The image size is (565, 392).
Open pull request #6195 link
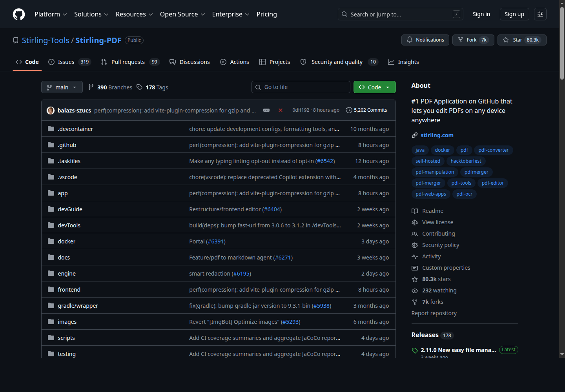click(242, 274)
